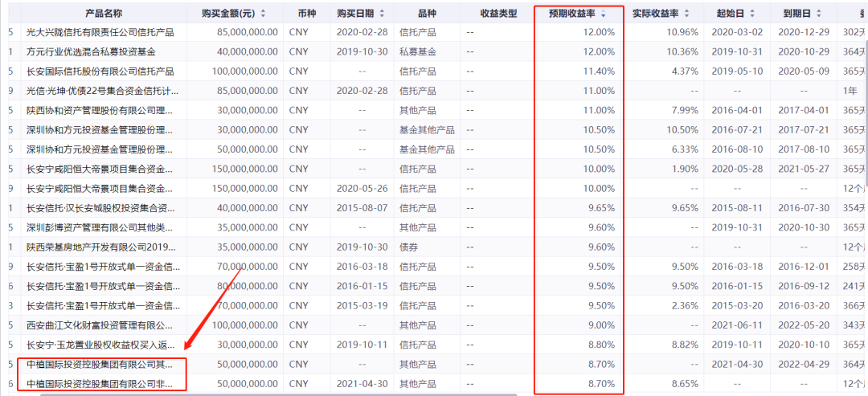Select the 光大兴陇信托有限责任公司信托产品 row name
The image size is (868, 396).
(100, 33)
